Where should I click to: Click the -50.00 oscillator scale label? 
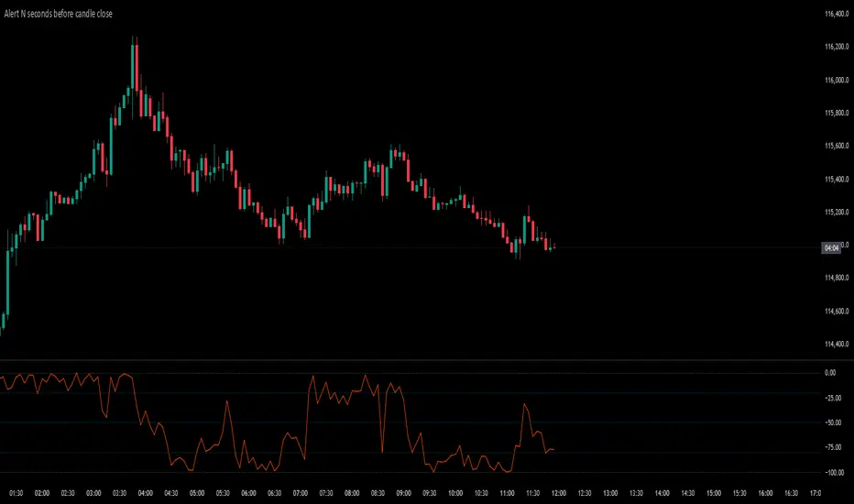[833, 422]
